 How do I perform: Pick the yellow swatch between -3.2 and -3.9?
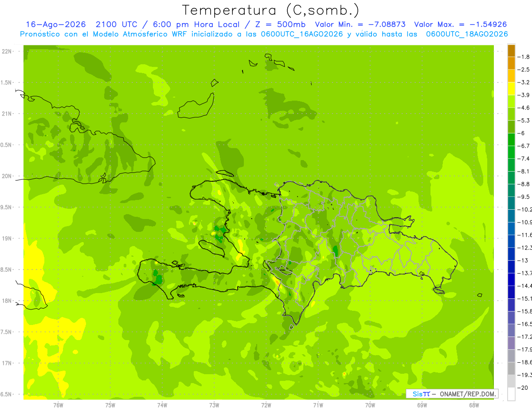point(511,89)
